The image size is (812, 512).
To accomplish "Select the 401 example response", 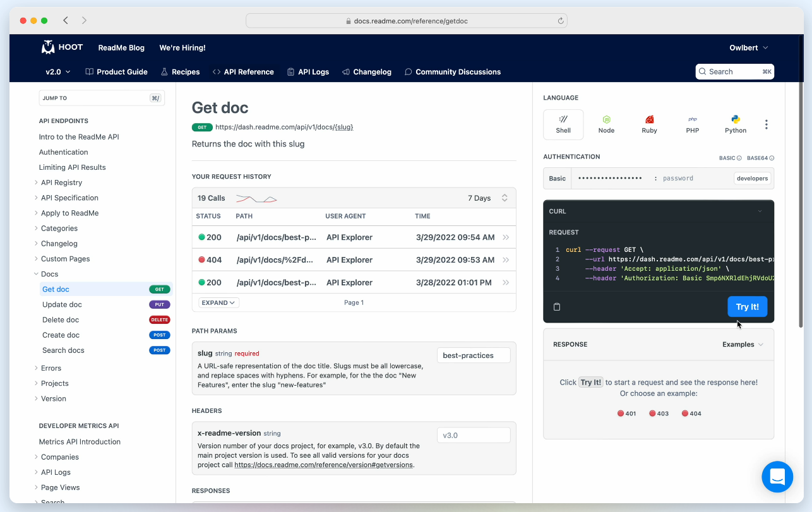I will [627, 414].
